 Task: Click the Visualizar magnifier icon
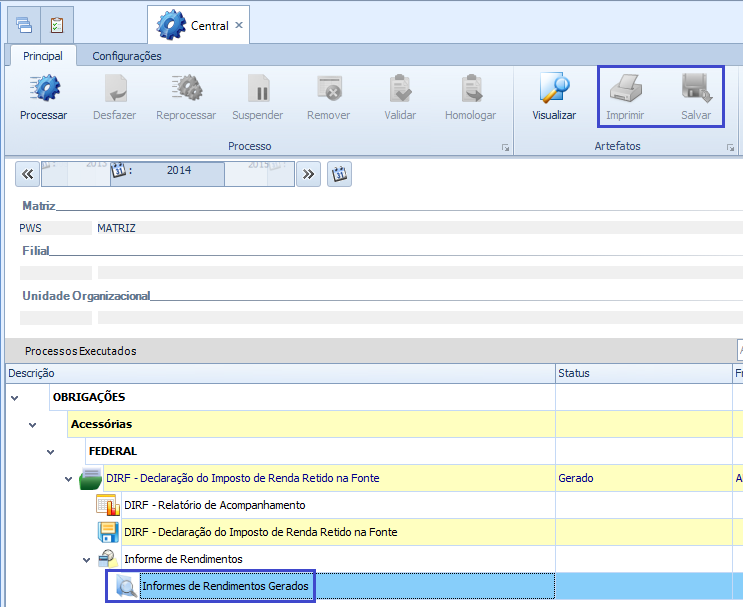[x=553, y=90]
